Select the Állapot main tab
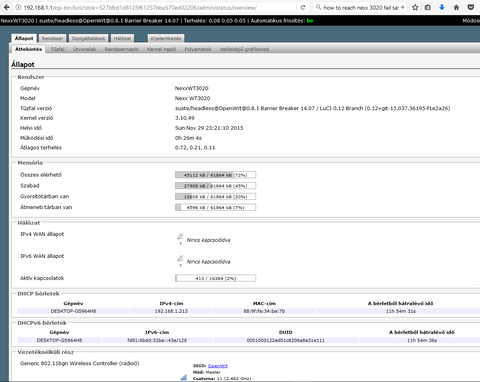Viewport: 480px width, 382px height. (24, 38)
